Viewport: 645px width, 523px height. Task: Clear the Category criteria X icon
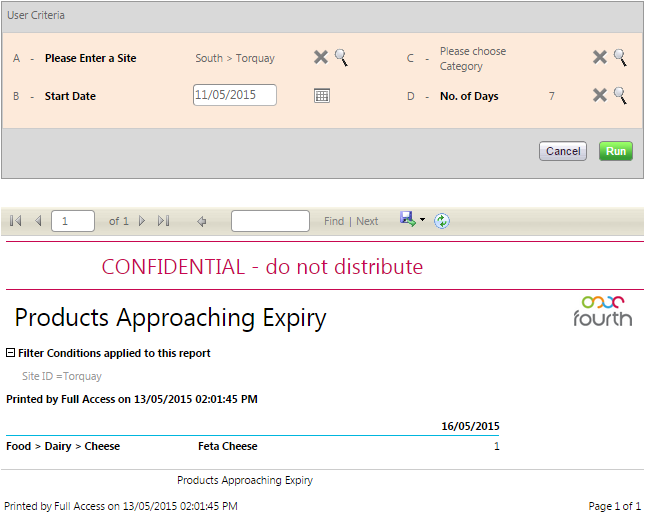point(600,58)
